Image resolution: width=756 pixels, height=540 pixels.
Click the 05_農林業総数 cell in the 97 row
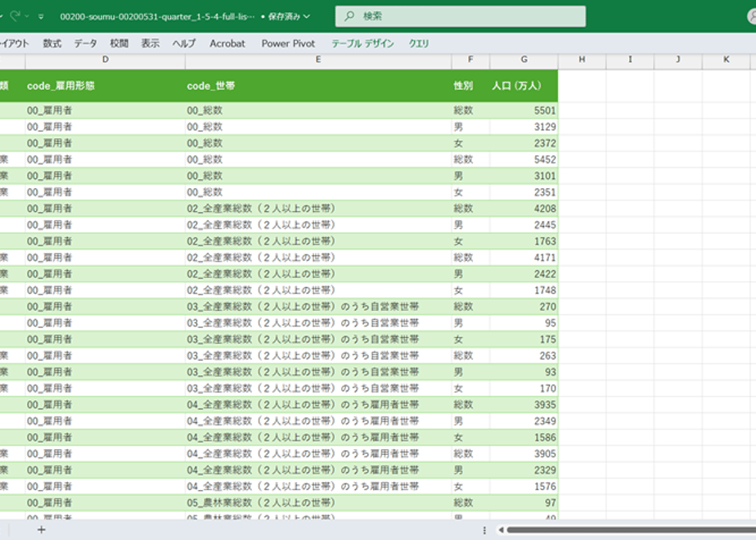(x=318, y=503)
